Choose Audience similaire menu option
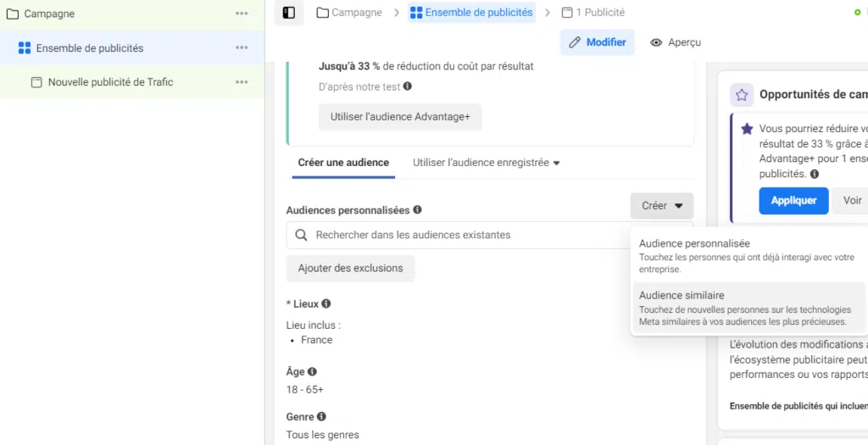This screenshot has height=445, width=868. pyautogui.click(x=749, y=308)
